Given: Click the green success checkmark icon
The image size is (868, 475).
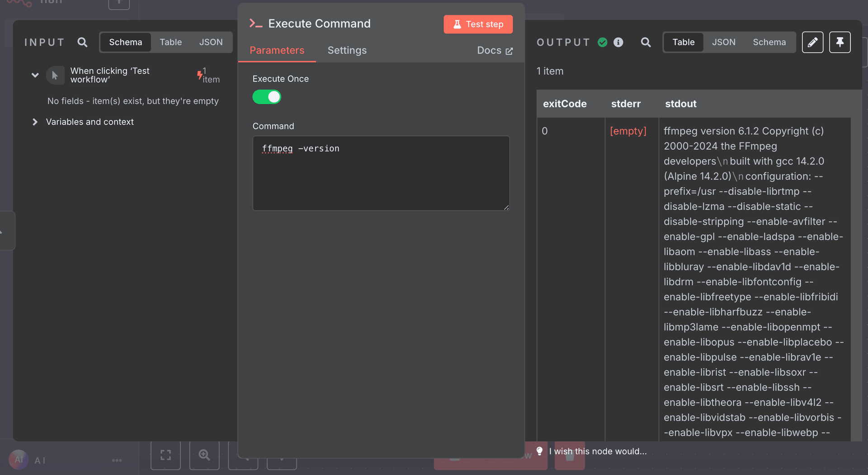Looking at the screenshot, I should click(603, 43).
